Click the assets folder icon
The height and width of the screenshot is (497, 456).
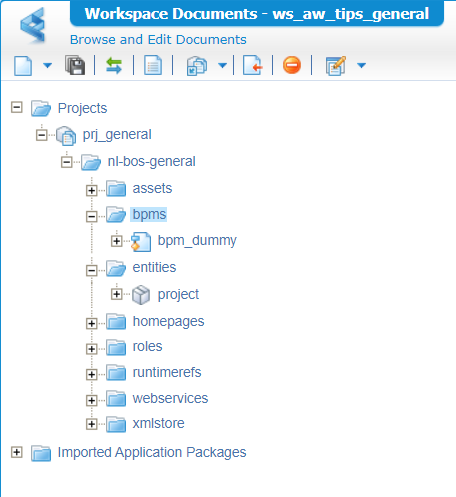click(x=116, y=189)
